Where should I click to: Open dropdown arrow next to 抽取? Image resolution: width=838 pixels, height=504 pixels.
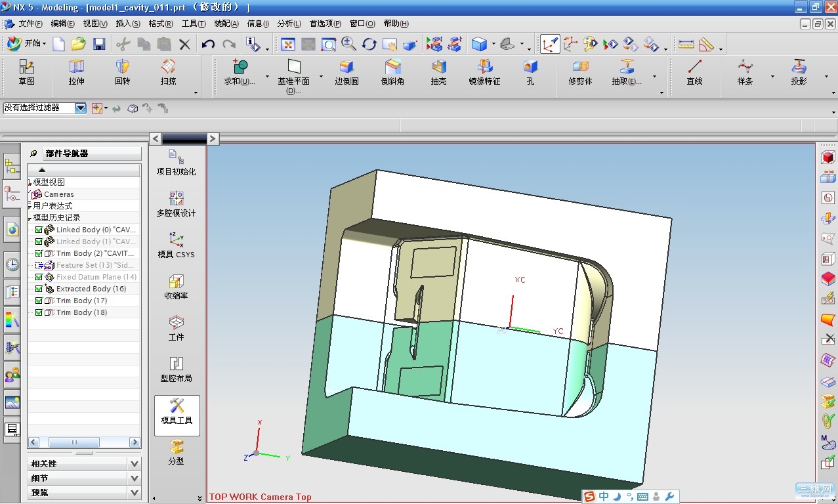pos(654,77)
